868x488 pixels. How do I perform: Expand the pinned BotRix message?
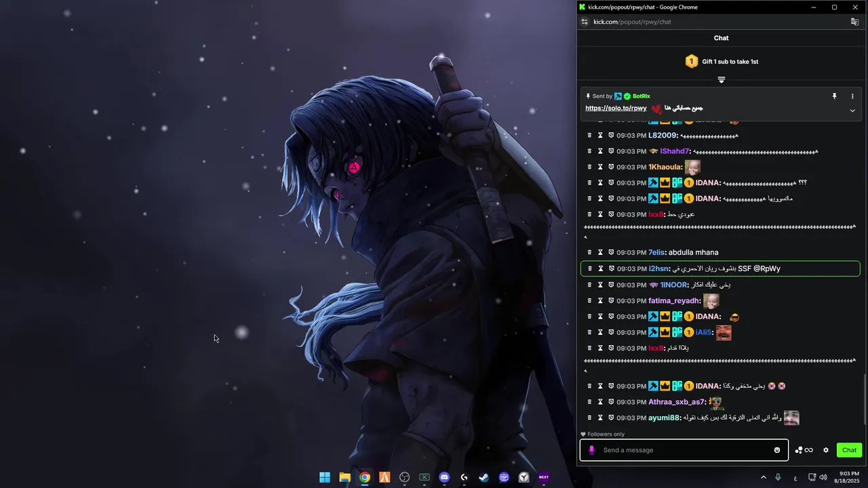click(852, 110)
